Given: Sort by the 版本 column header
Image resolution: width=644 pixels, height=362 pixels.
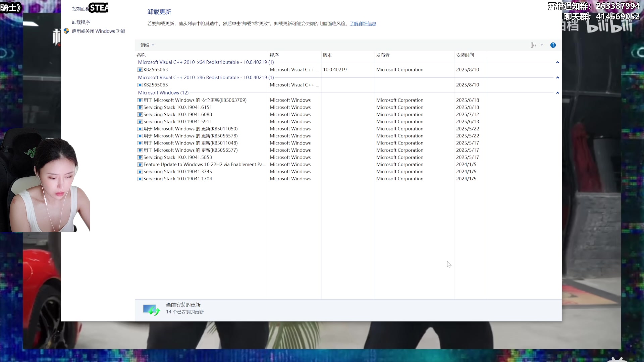Looking at the screenshot, I should (x=327, y=55).
